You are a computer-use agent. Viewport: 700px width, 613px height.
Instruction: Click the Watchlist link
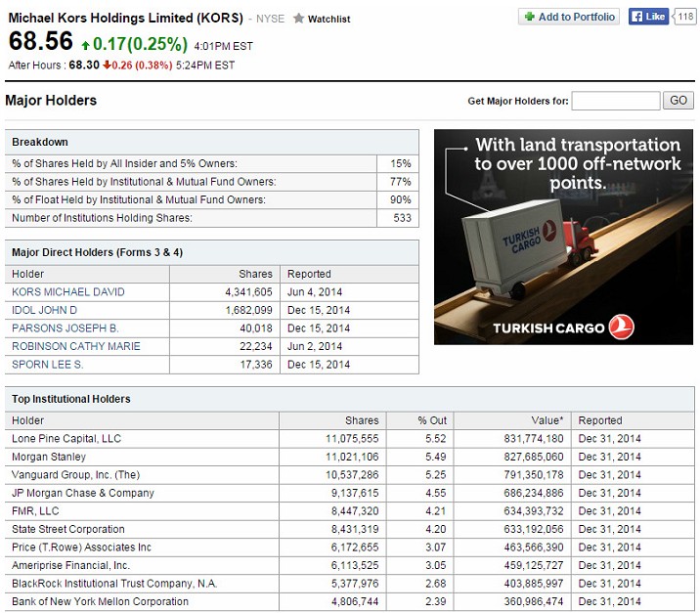pos(328,20)
